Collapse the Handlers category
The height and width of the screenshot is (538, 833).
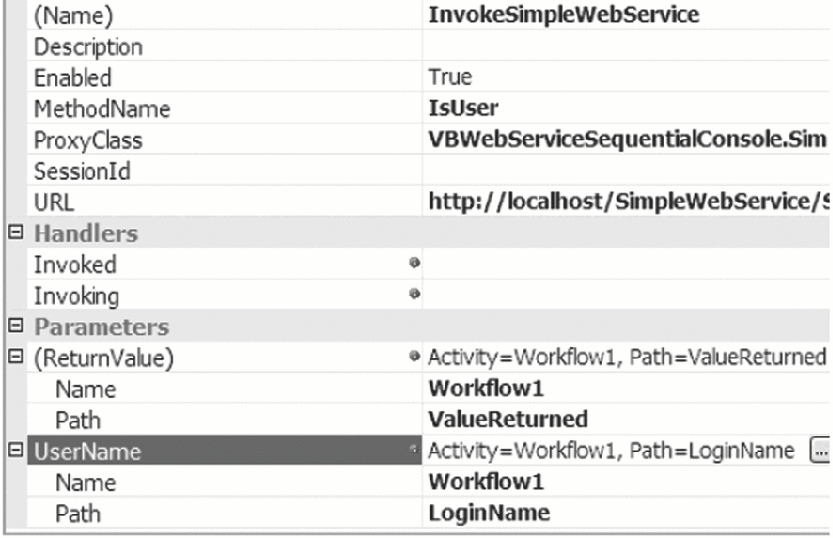[14, 234]
